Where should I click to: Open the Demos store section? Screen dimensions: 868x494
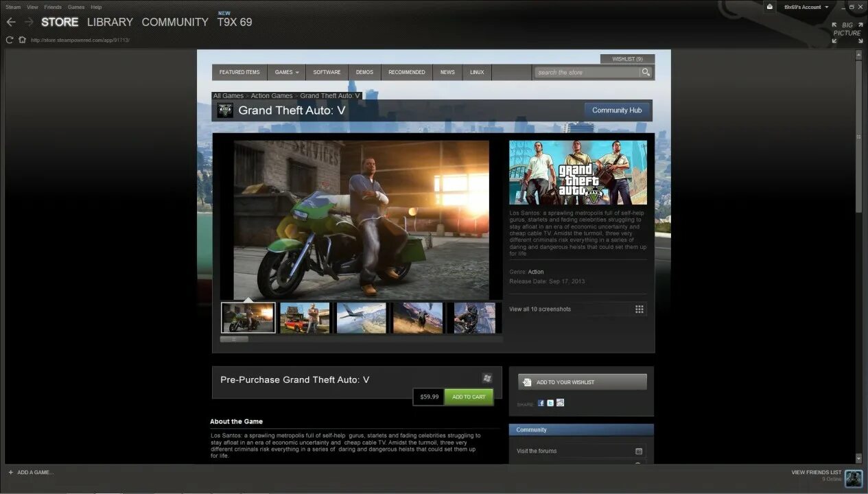point(364,72)
